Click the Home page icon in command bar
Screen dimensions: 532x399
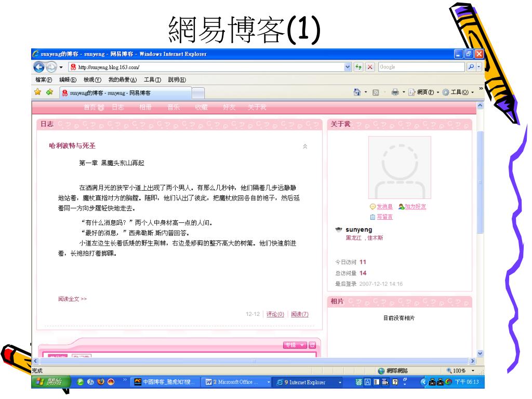357,92
